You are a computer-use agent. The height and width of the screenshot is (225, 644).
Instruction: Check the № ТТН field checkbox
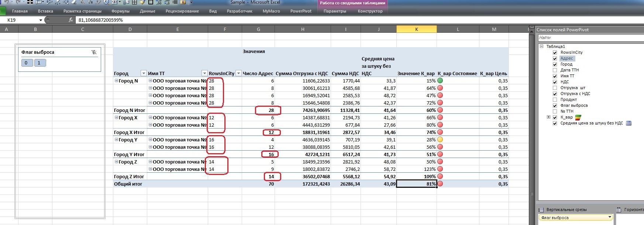pyautogui.click(x=555, y=111)
